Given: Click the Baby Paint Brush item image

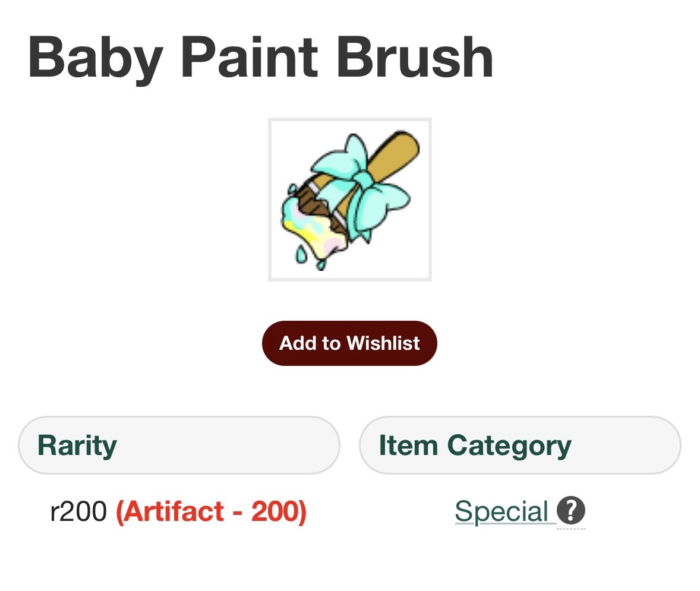Looking at the screenshot, I should point(349,199).
